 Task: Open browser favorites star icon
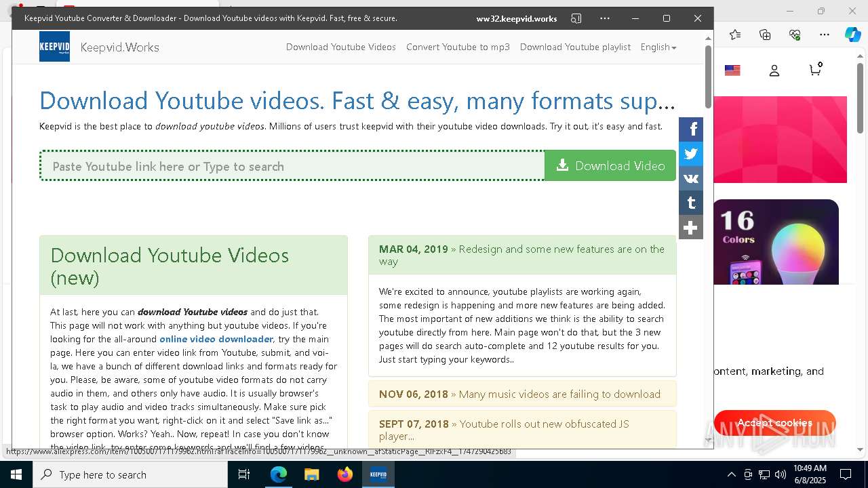click(735, 35)
